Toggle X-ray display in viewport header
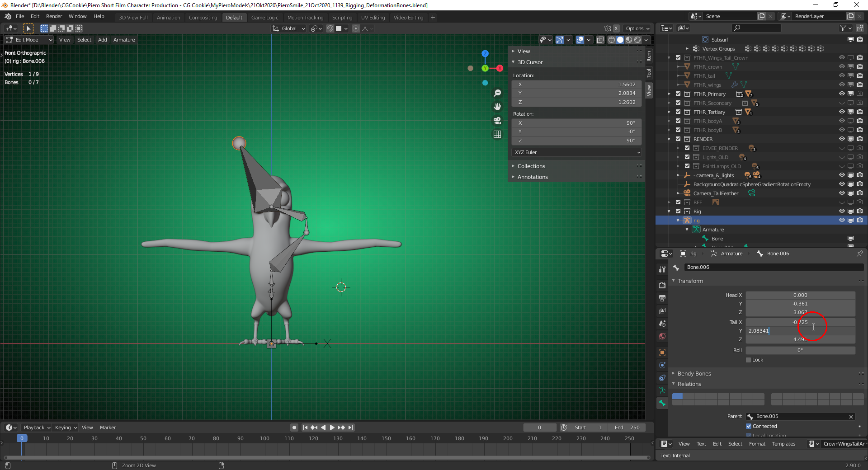This screenshot has width=868, height=470. (600, 40)
